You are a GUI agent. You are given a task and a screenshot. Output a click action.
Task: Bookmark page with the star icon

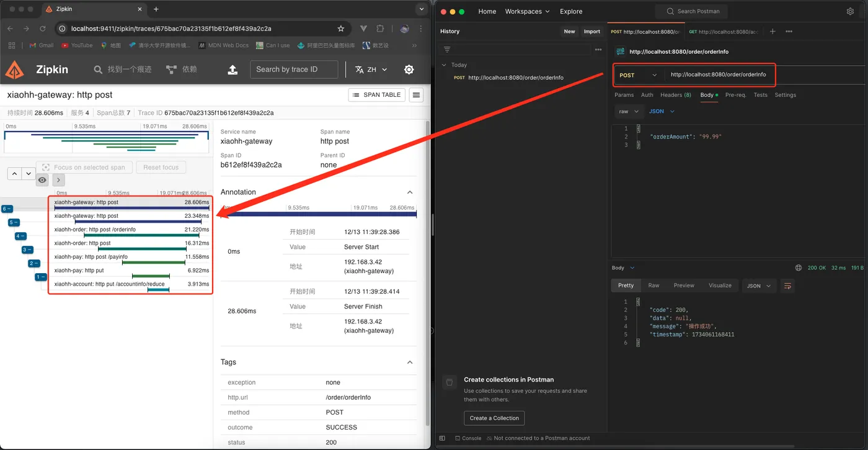[x=341, y=29]
